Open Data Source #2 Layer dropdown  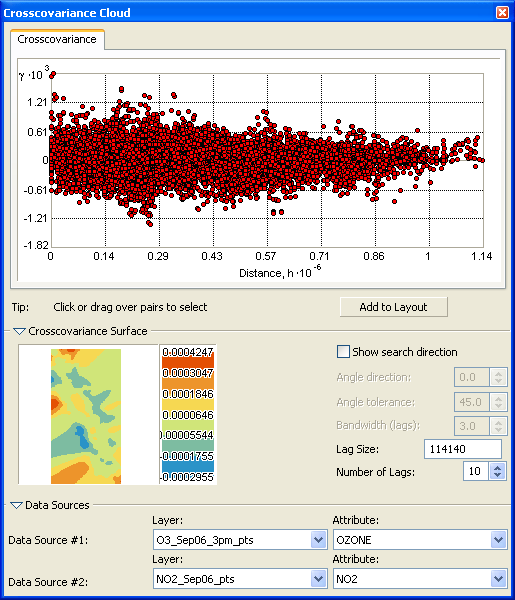318,579
